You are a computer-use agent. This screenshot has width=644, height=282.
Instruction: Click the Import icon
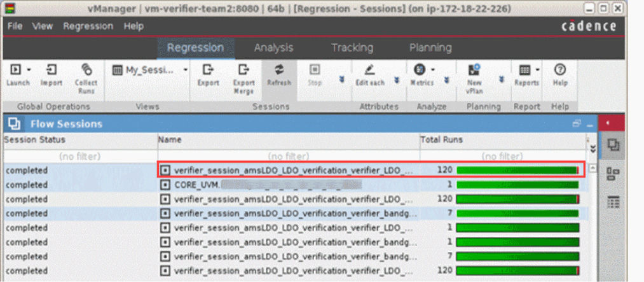click(x=51, y=70)
